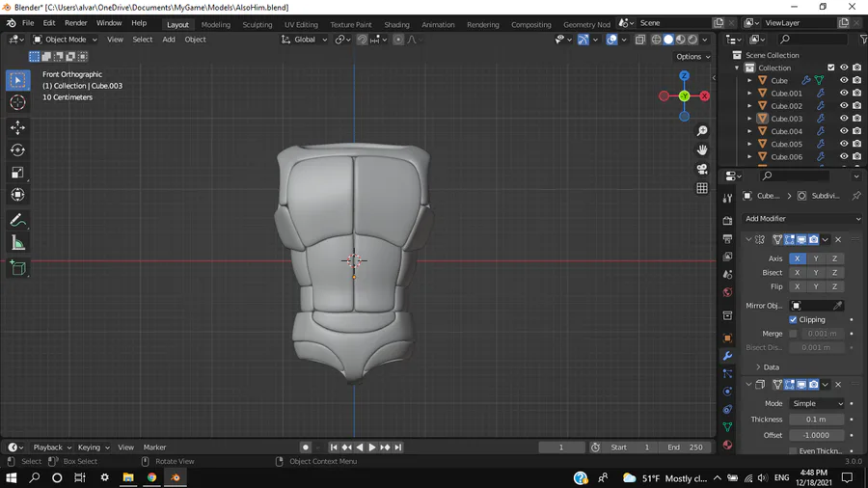Viewport: 868px width, 488px height.
Task: Click the Add Cube tool icon
Action: pos(17,268)
